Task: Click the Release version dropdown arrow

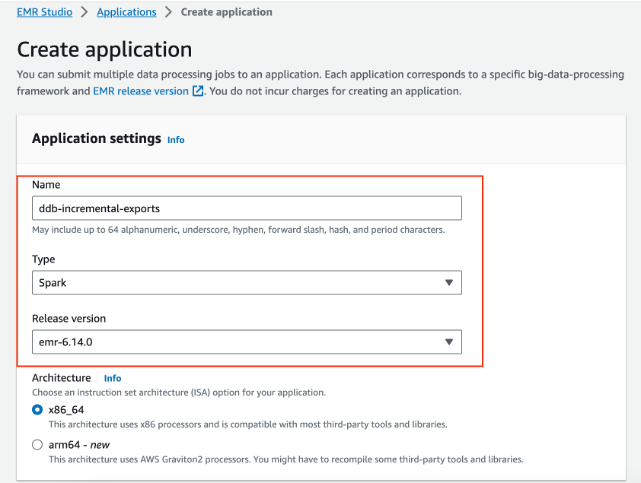Action: click(x=449, y=342)
